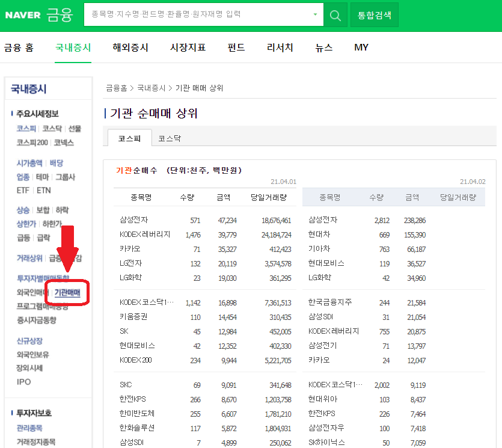Click LG전자 in the 21.04.01 table

[x=130, y=263]
